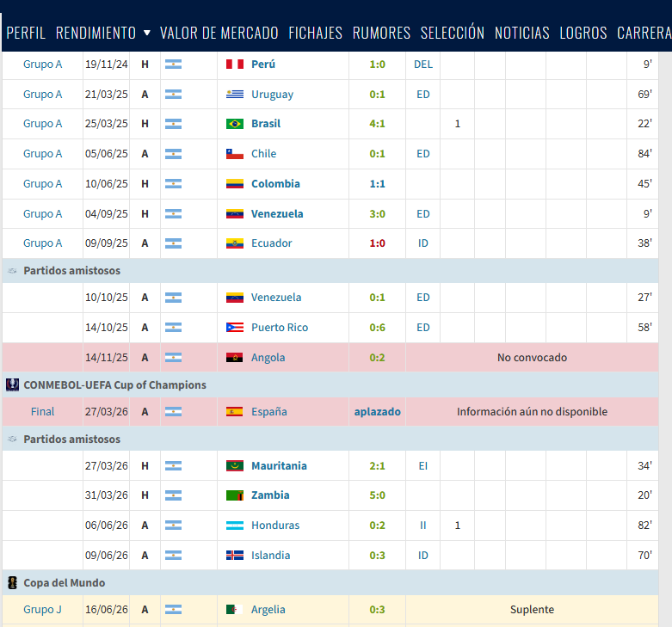Click the Copa del Mundo trophy icon
Viewport: 672px width, 627px height.
(12, 582)
